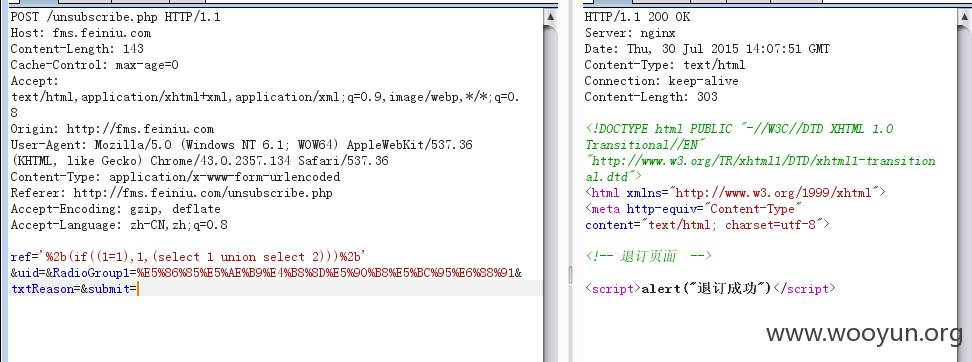
Task: Click the 'Content-Type: text/html' response header
Action: (665, 65)
